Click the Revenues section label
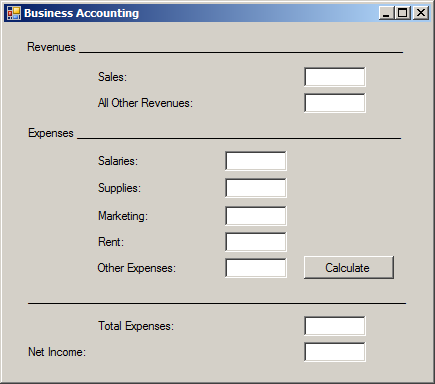This screenshot has height=384, width=435. coord(51,47)
